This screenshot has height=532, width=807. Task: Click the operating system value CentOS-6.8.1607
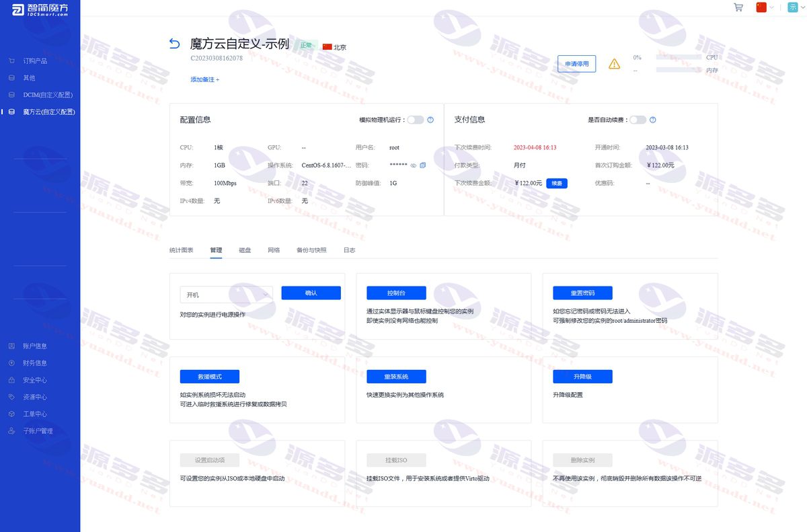325,165
